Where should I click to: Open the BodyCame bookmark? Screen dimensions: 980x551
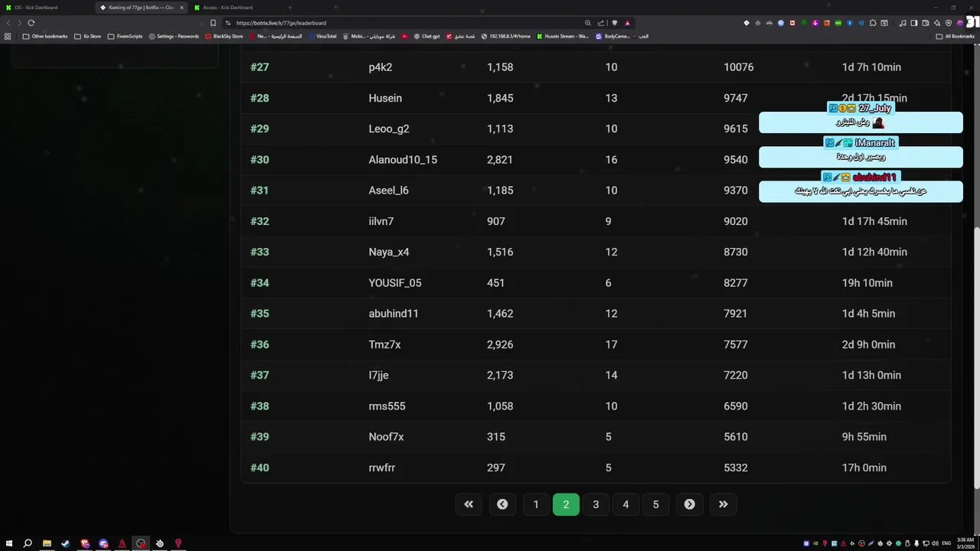point(612,36)
